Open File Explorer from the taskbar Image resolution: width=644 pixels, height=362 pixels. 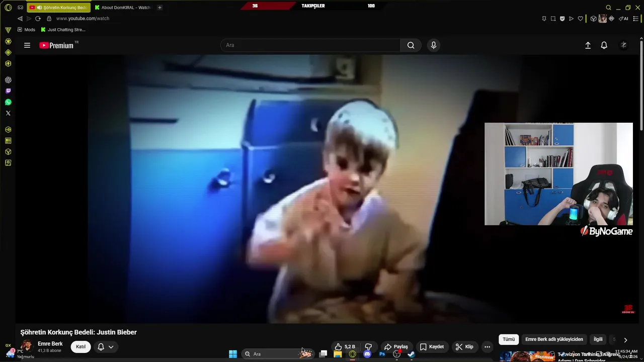pos(338,354)
